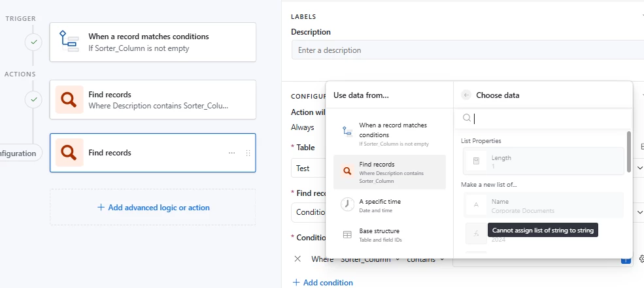Click the clock icon for A specific time
The height and width of the screenshot is (288, 644).
pos(347,204)
